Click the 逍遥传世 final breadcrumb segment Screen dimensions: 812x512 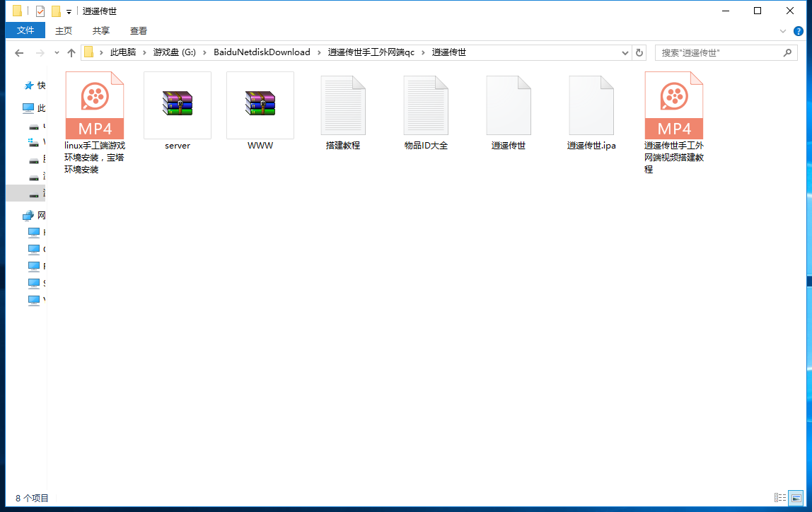[449, 52]
